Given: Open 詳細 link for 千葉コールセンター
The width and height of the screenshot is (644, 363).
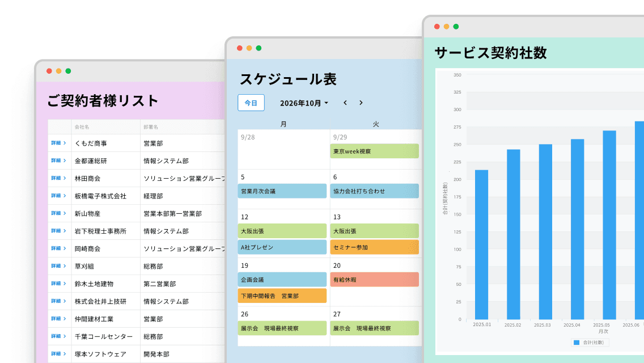Looking at the screenshot, I should tap(58, 336).
